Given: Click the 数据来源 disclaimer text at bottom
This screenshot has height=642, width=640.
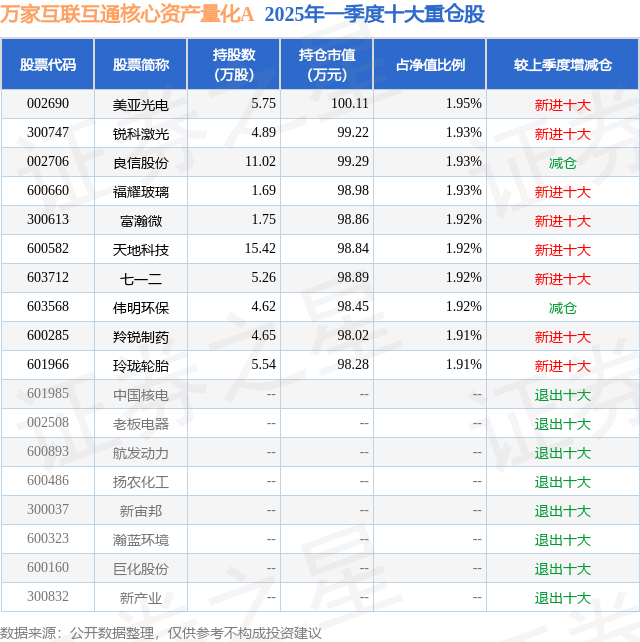Looking at the screenshot, I should click(x=161, y=632).
